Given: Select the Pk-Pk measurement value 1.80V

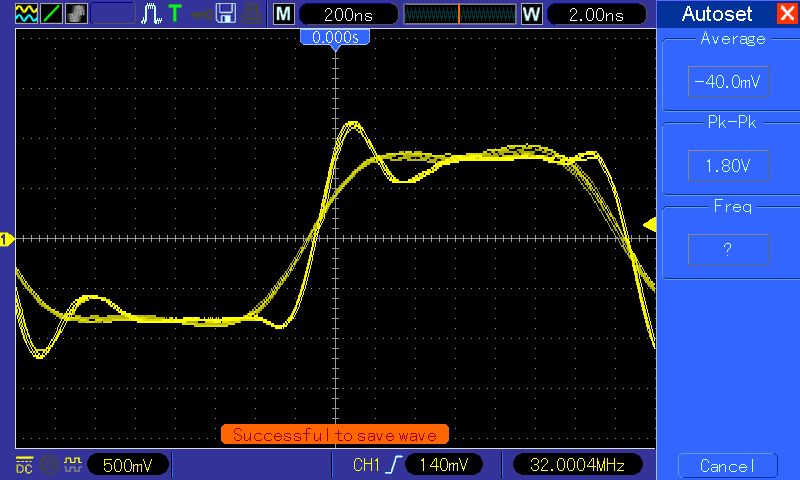Looking at the screenshot, I should coord(728,166).
